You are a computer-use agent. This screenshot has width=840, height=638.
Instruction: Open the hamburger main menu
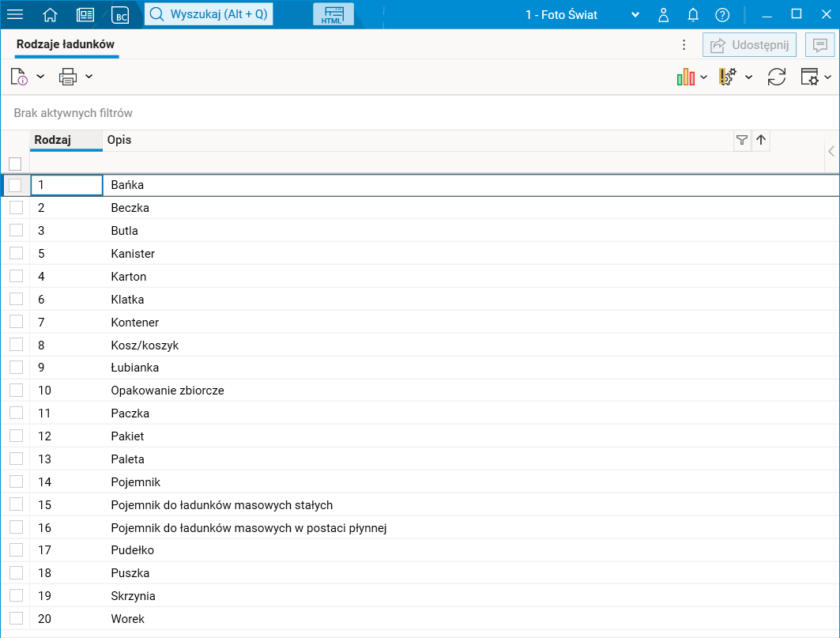point(15,14)
